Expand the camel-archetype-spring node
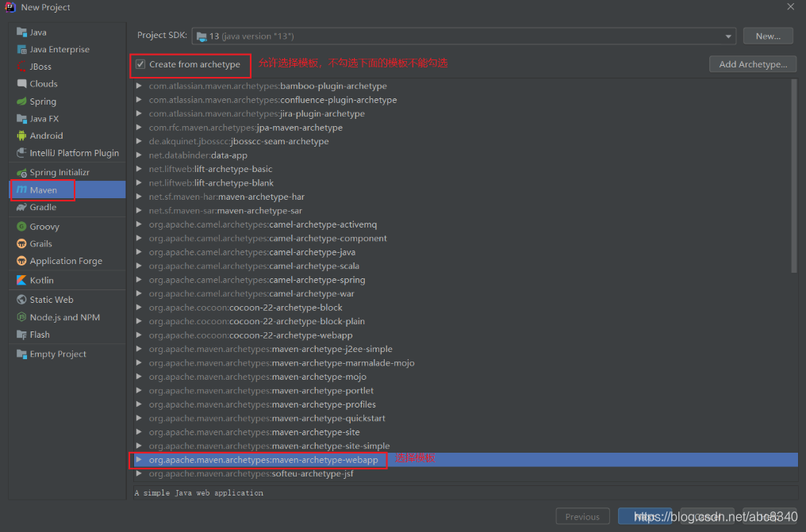The height and width of the screenshot is (532, 806). (x=139, y=280)
